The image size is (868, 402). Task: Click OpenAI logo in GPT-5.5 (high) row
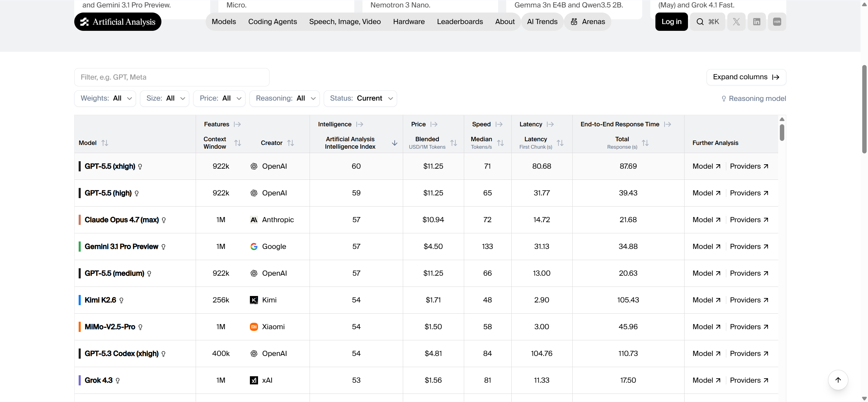pos(254,193)
